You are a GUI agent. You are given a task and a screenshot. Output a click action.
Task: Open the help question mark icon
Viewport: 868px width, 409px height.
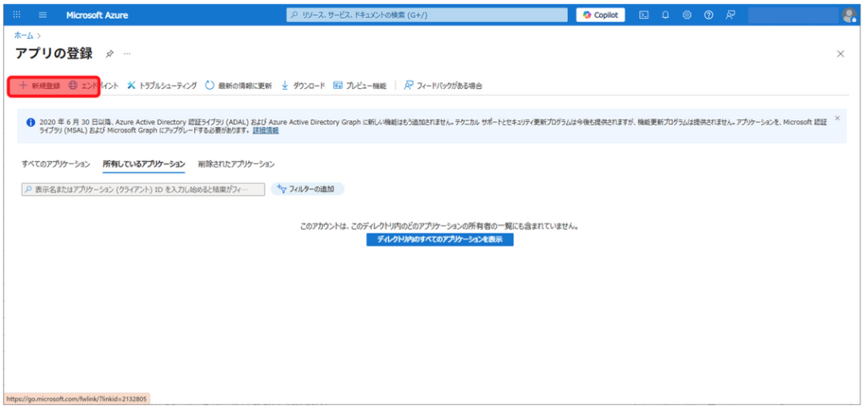tap(708, 14)
